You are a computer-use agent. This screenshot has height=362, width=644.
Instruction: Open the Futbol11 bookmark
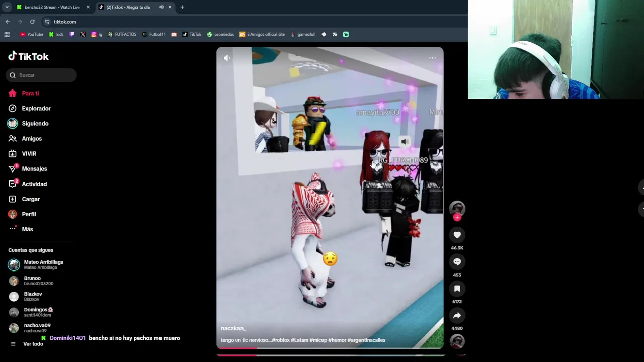154,34
